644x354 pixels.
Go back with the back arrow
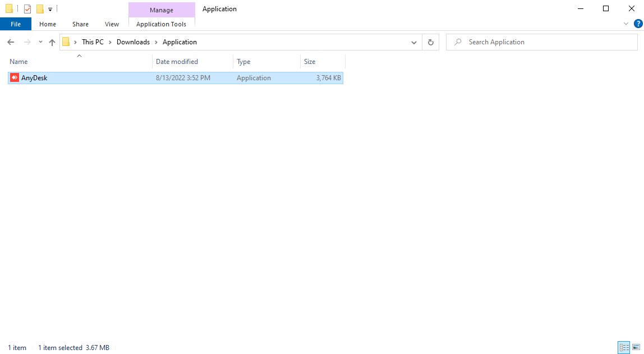coord(11,42)
